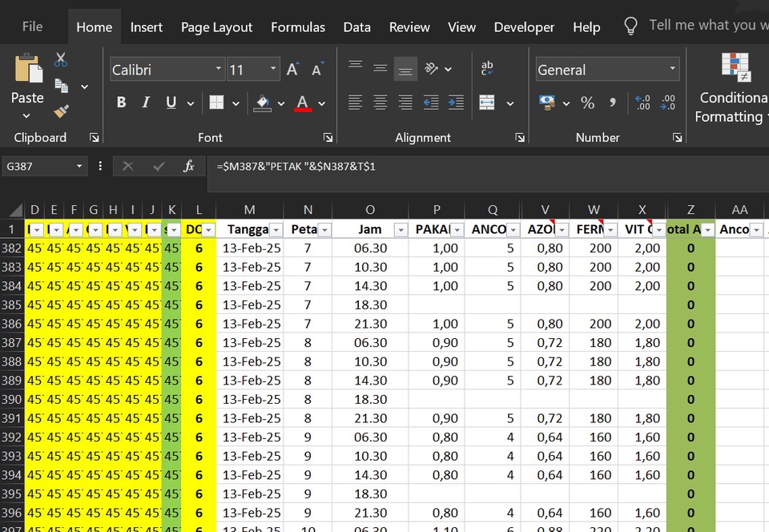Screen dimensions: 769x532
Task: Open the Developer tab
Action: coord(524,26)
